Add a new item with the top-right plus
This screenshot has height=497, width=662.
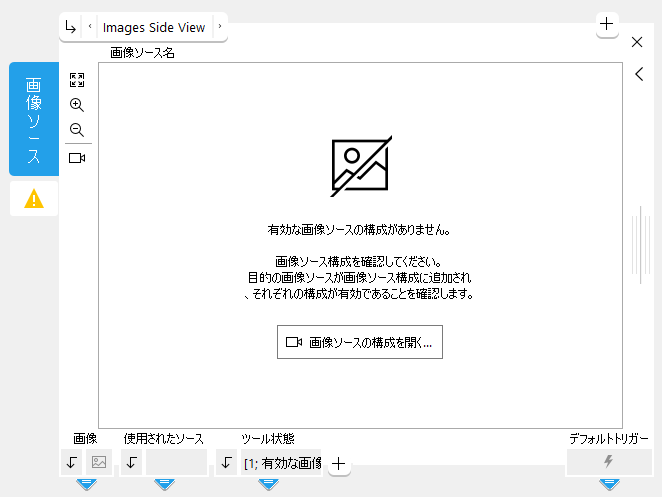(x=607, y=24)
